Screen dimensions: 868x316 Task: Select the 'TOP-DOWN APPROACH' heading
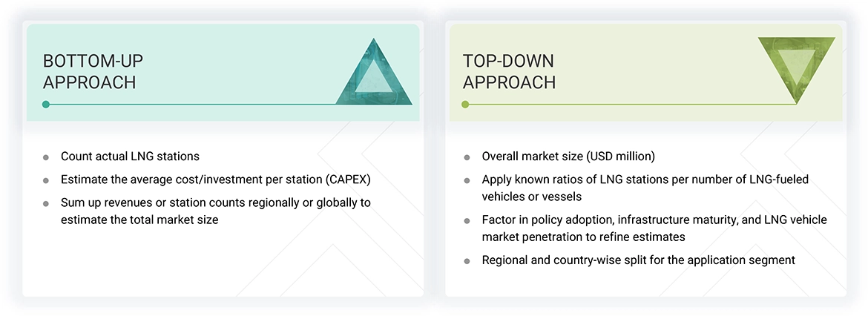click(509, 72)
